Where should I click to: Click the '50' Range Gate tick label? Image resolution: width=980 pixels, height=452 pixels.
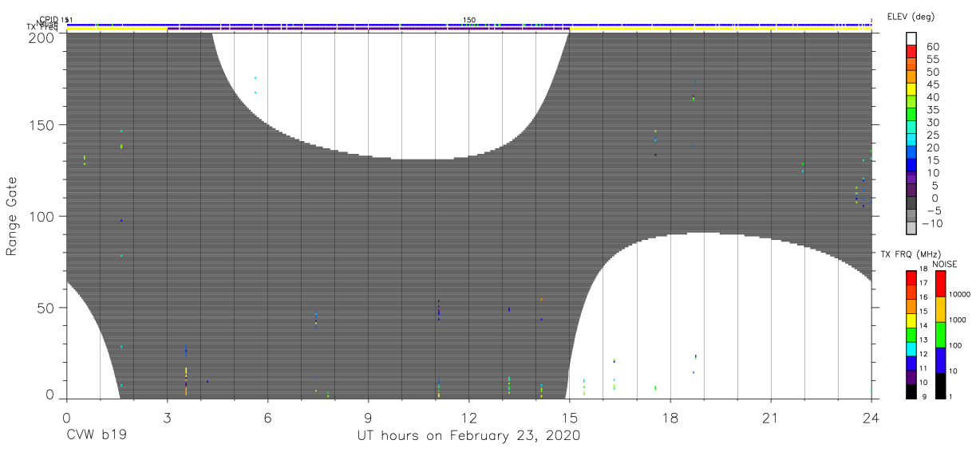(x=45, y=307)
